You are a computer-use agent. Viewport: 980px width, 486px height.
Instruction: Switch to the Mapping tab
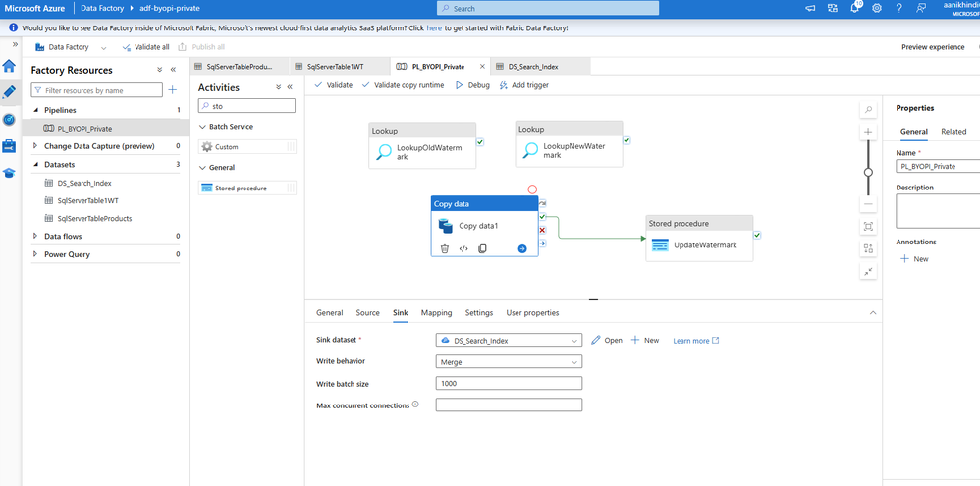coord(436,313)
